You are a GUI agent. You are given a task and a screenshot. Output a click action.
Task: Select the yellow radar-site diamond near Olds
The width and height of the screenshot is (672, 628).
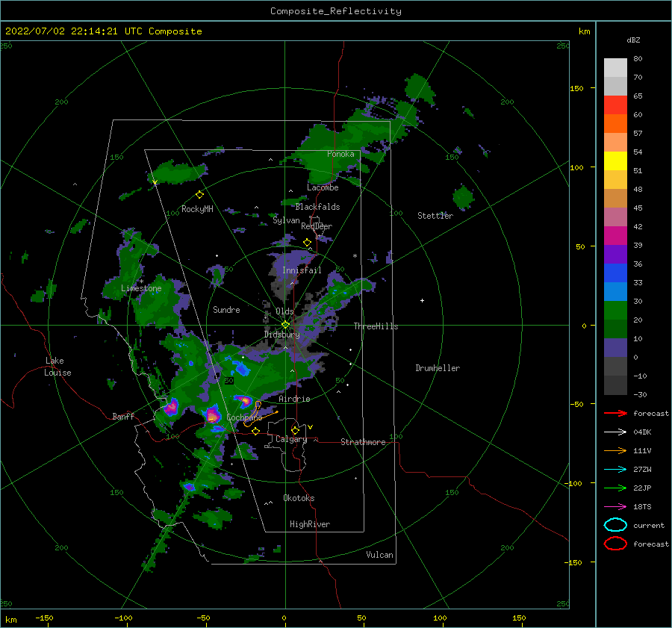click(x=285, y=325)
